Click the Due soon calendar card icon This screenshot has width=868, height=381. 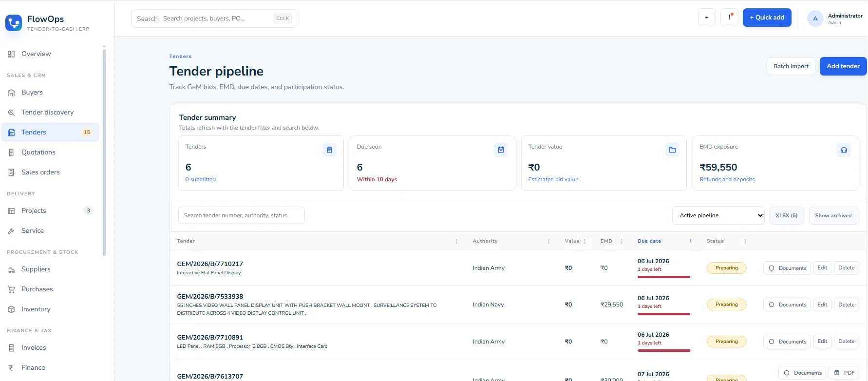click(501, 150)
